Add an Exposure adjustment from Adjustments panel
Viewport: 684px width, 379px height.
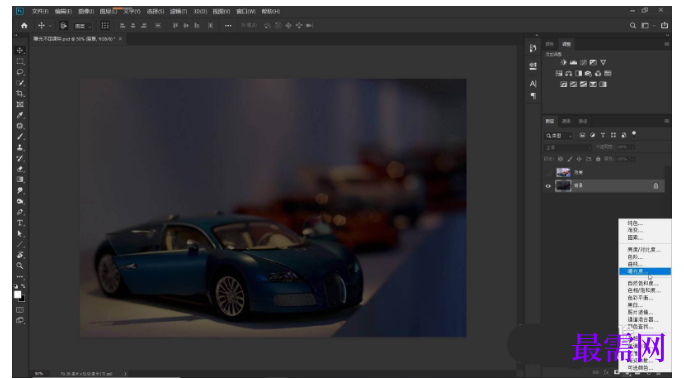[x=593, y=62]
